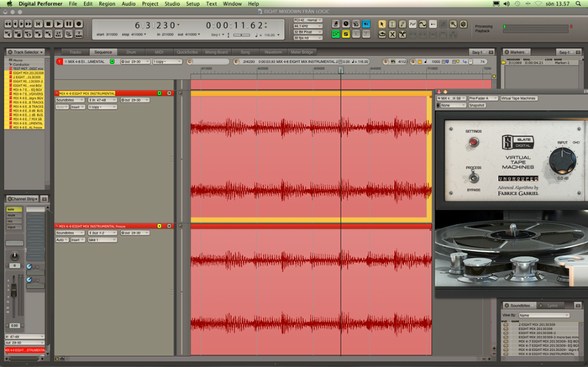Stop playback with the Stop button

point(48,24)
